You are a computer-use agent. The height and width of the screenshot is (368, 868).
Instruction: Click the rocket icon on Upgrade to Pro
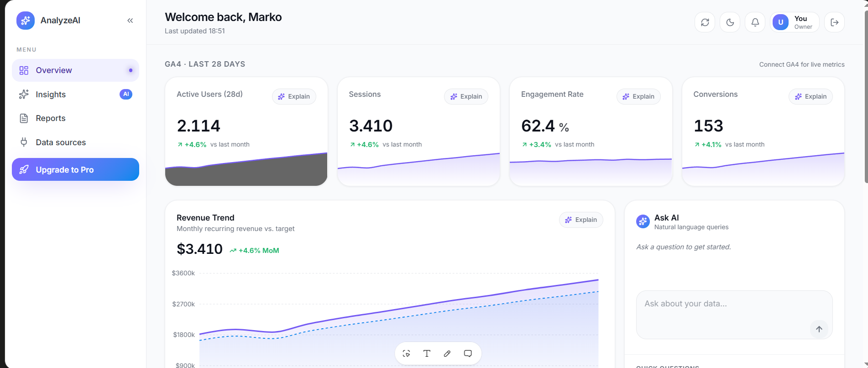[24, 169]
